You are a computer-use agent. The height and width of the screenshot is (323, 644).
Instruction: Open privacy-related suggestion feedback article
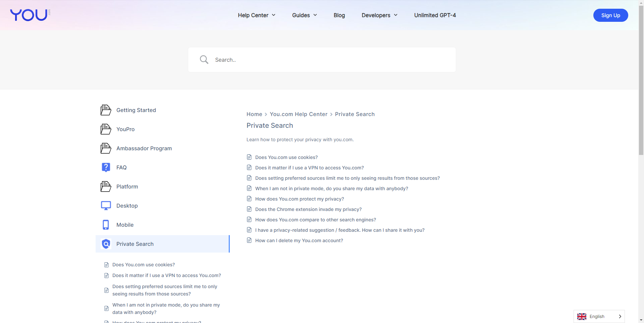[340, 230]
